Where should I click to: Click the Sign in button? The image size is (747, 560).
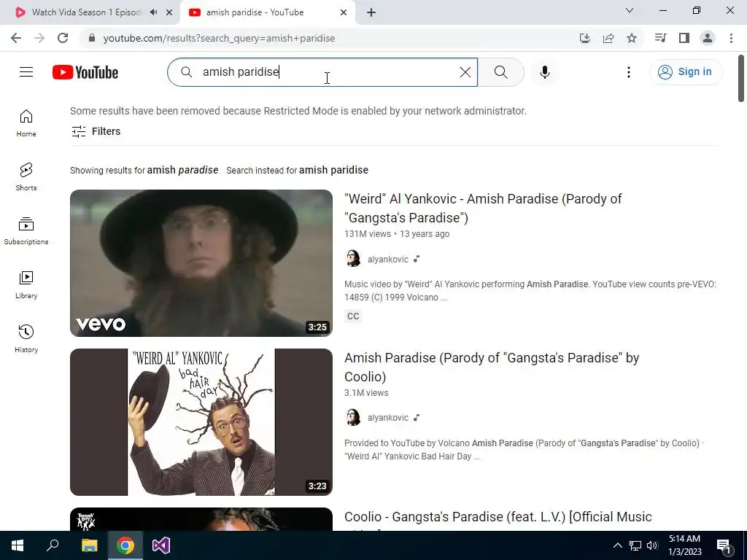[x=686, y=72]
